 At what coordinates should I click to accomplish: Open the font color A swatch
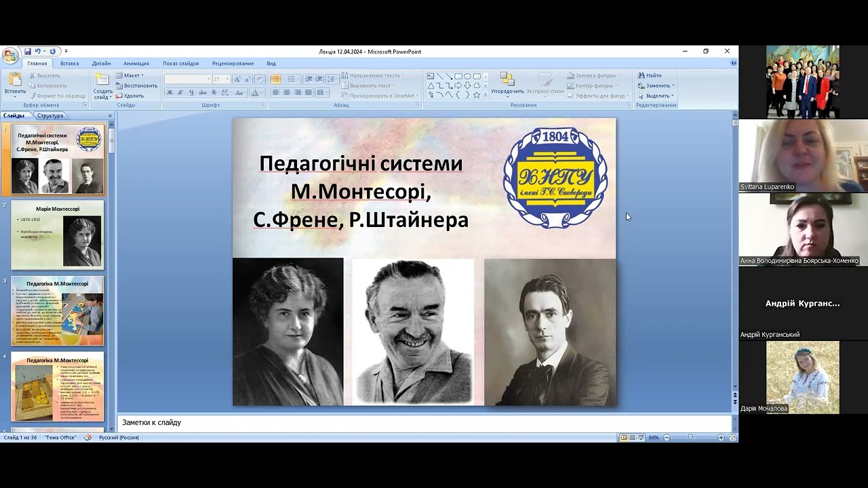(x=255, y=92)
